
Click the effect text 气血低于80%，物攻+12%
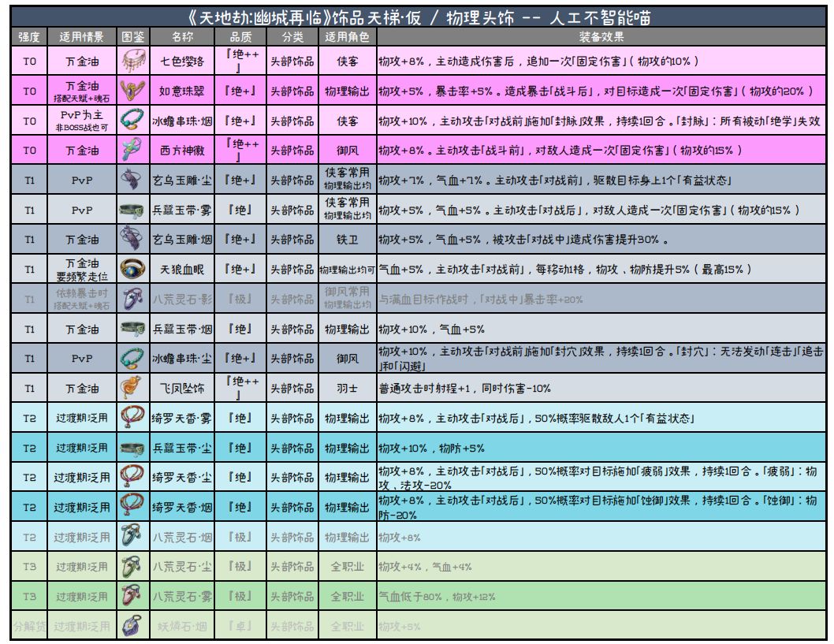437,597
